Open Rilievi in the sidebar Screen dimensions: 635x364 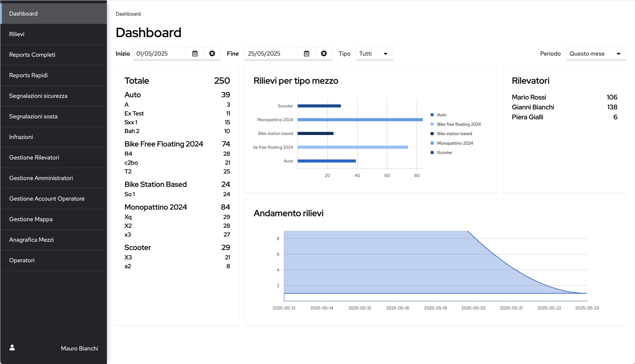pos(17,34)
